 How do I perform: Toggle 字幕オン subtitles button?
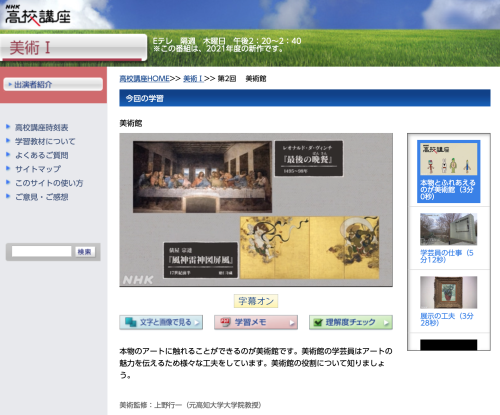click(256, 301)
